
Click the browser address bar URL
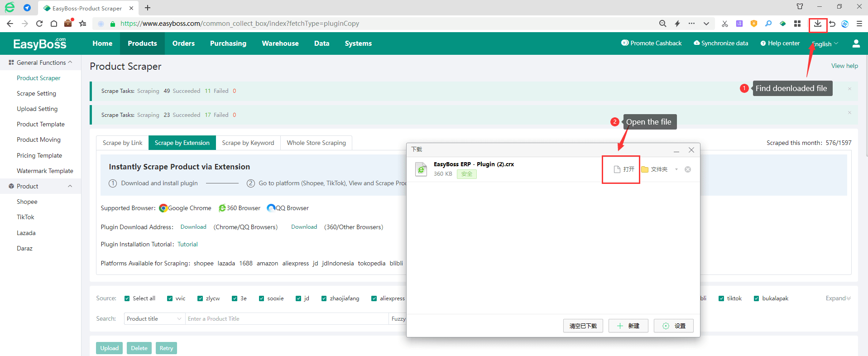pyautogui.click(x=240, y=24)
